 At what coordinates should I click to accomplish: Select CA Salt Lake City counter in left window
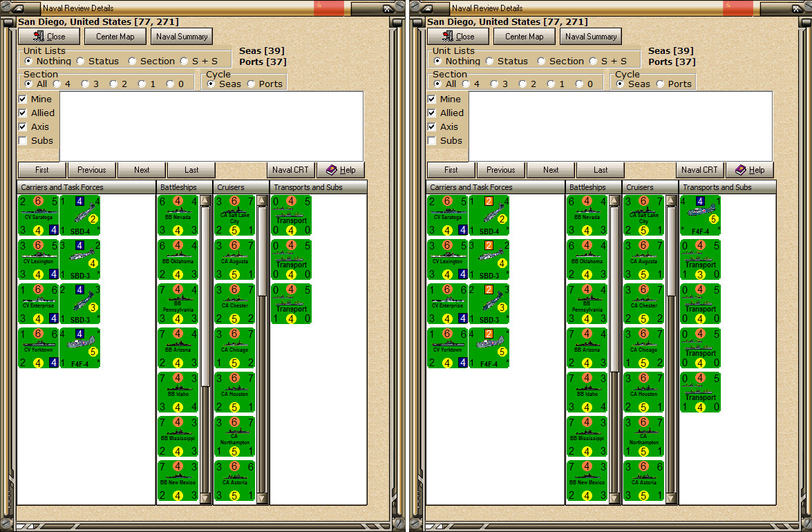tap(234, 216)
